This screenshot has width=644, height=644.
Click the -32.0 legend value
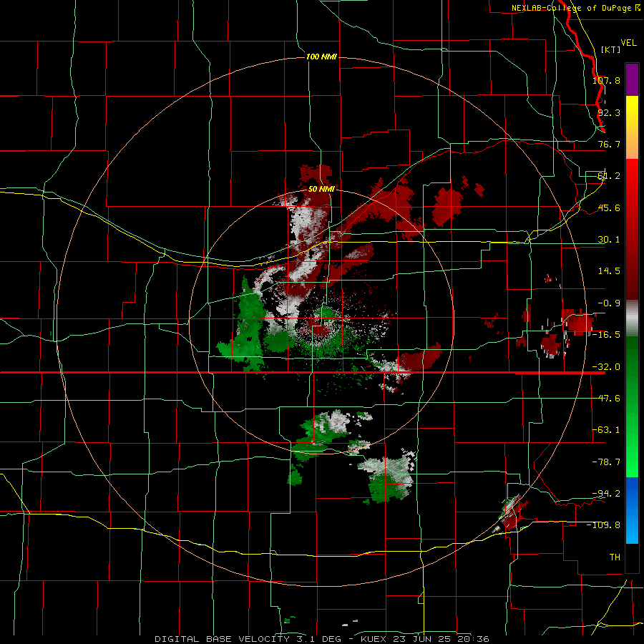click(606, 367)
